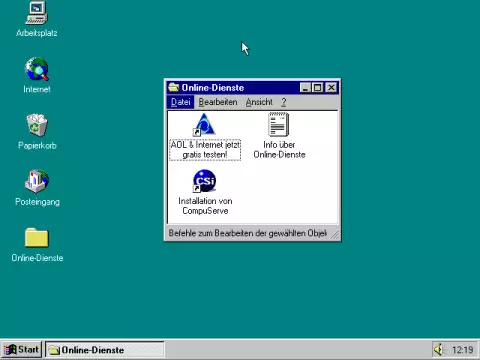Open the Bearbeiten menu
This screenshot has width=480, height=360.
(x=218, y=102)
